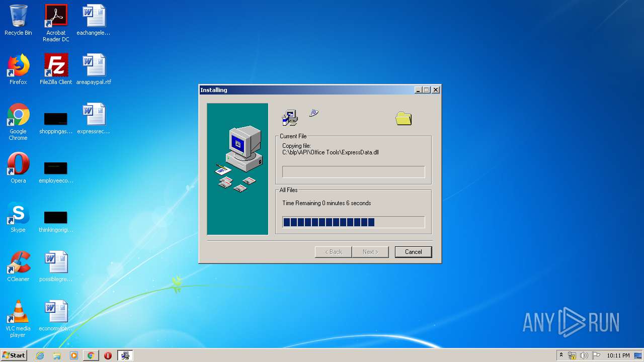Open the Recycle Bin desktop icon
The image size is (644, 362).
18,20
